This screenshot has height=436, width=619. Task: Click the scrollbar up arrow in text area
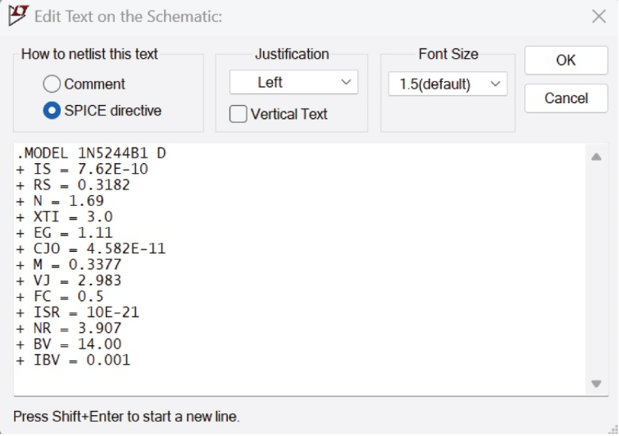click(x=596, y=157)
